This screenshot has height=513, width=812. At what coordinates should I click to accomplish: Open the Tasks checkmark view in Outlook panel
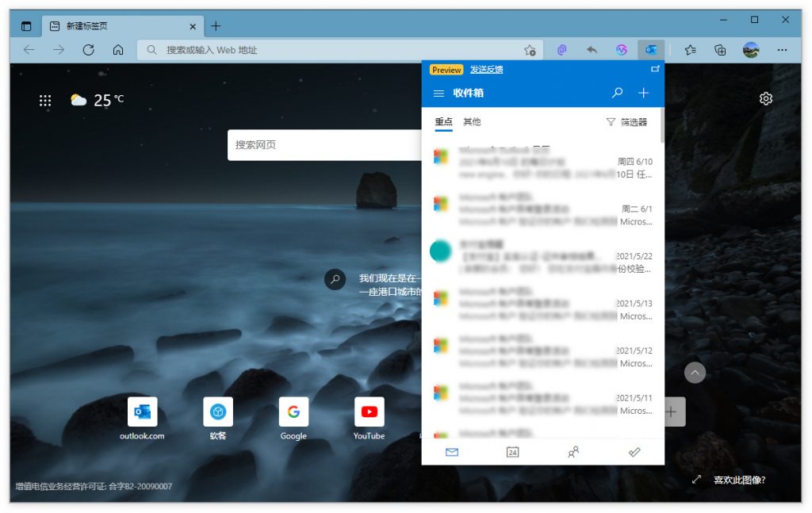634,452
